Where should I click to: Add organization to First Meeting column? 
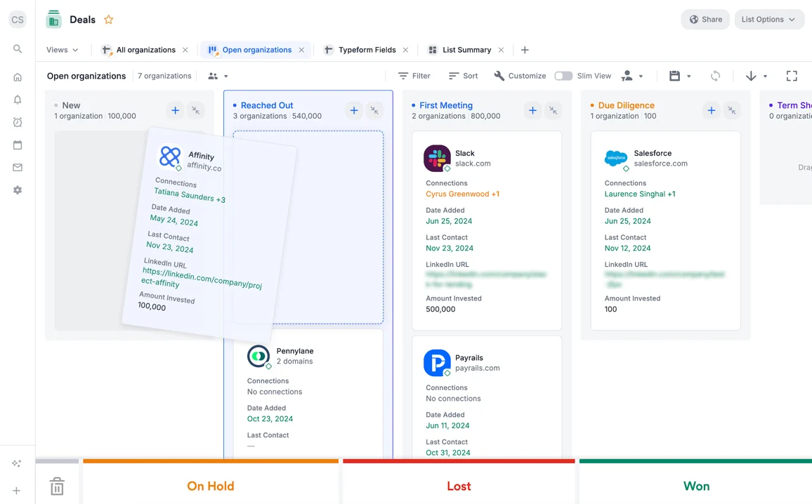532,110
